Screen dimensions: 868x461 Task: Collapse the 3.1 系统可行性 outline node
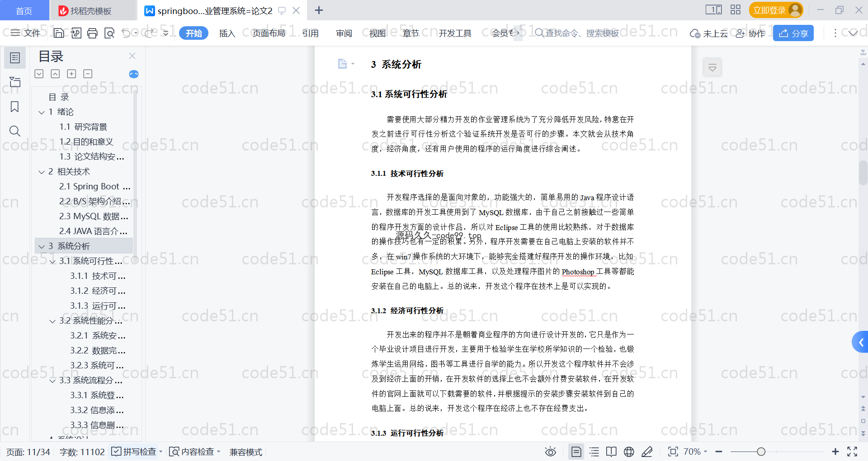click(52, 261)
